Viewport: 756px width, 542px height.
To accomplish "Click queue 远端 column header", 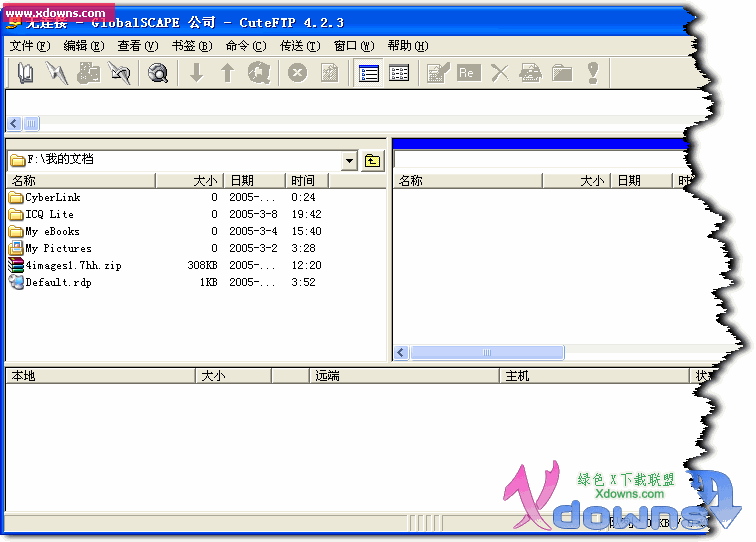I will 404,376.
